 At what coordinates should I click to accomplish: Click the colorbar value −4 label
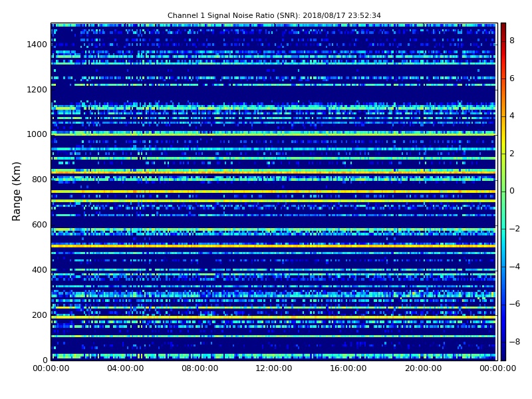[515, 267]
